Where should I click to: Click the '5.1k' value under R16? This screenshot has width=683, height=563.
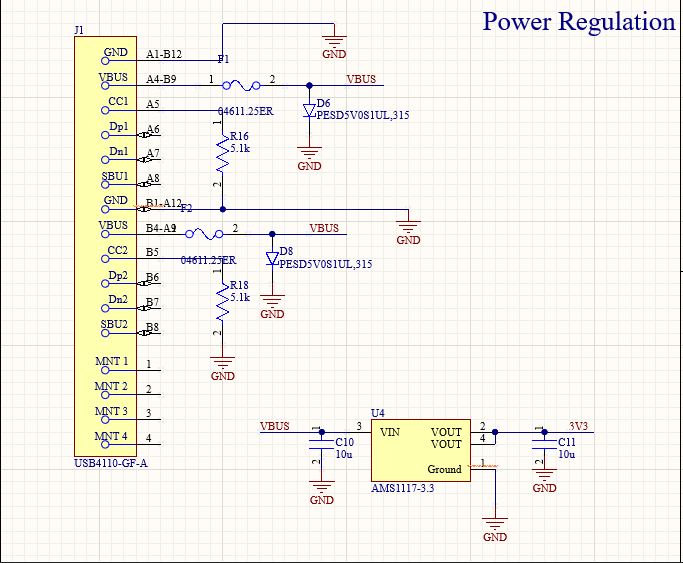pyautogui.click(x=240, y=148)
